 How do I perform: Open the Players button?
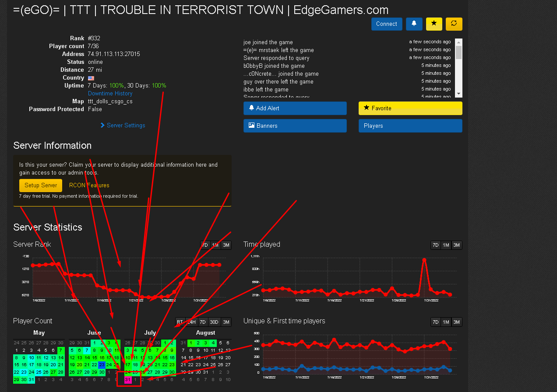[x=410, y=126]
